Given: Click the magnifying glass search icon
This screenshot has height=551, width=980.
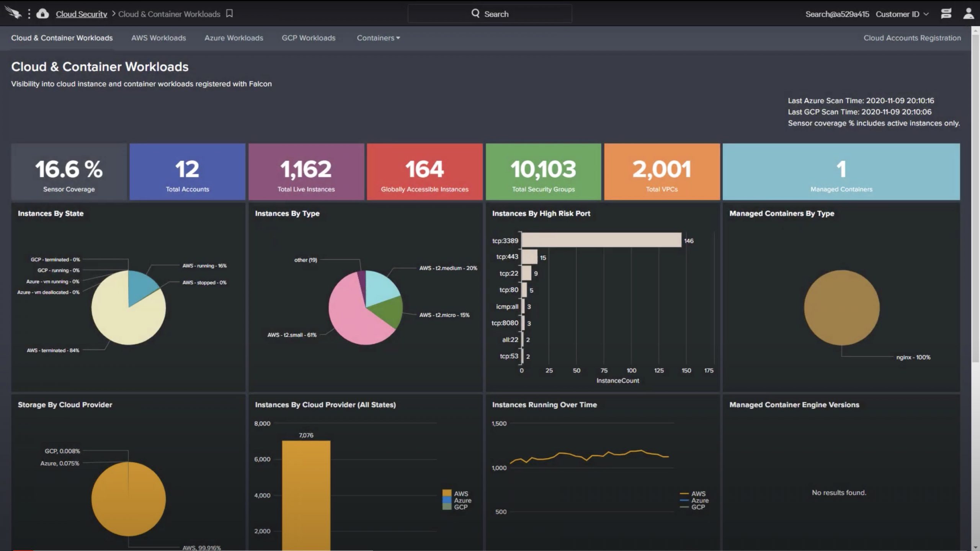Looking at the screenshot, I should click(475, 13).
